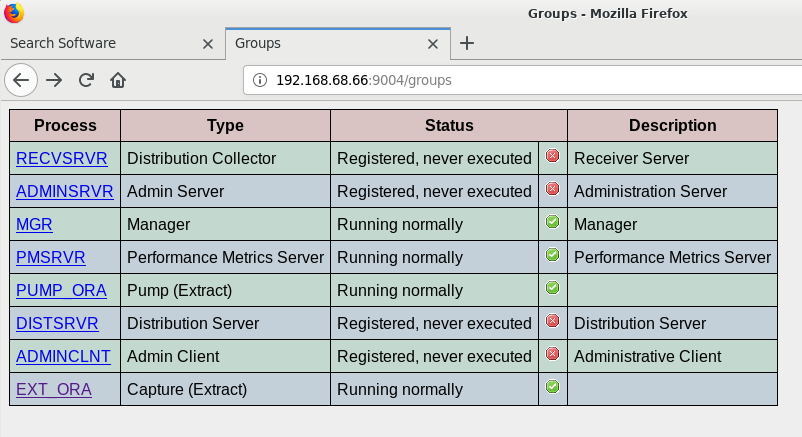This screenshot has width=802, height=437.
Task: Follow the PMSRVR link
Action: (x=51, y=257)
